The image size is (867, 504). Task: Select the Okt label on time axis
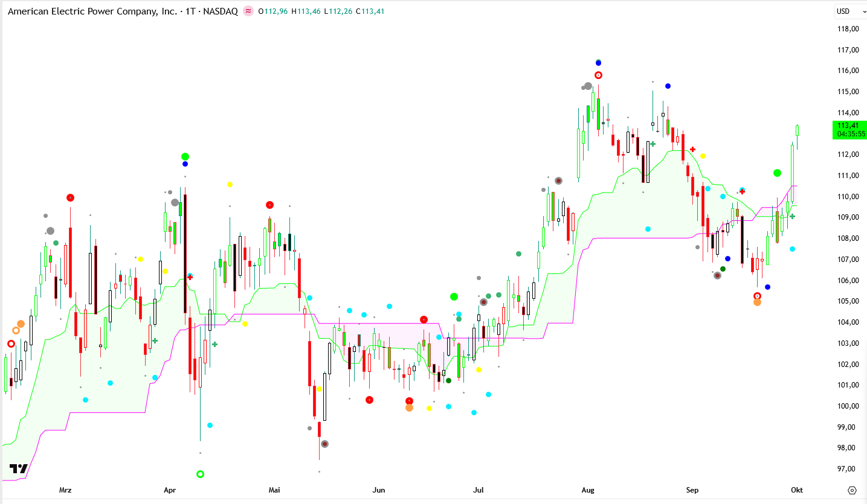point(797,490)
